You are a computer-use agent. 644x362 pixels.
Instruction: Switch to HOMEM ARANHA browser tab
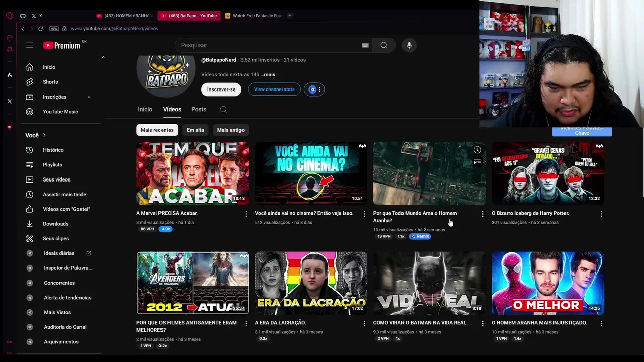point(125,16)
